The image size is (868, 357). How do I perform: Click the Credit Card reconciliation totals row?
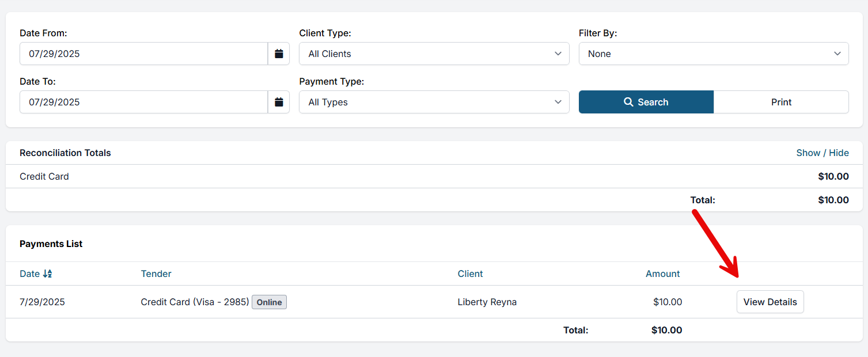click(44, 177)
